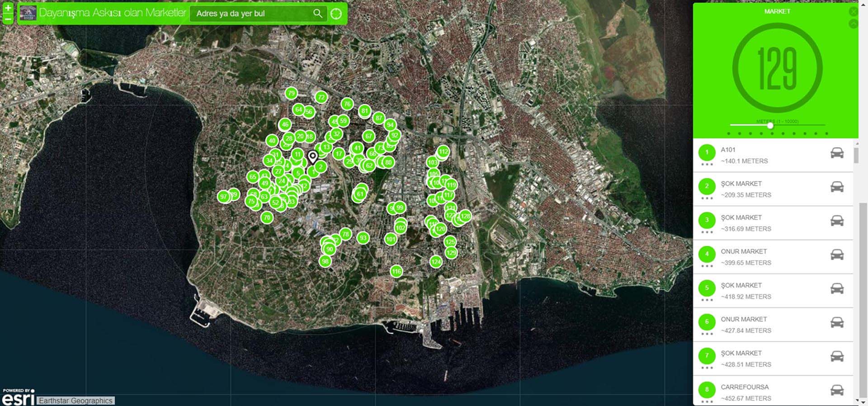Get directions to ŞOK MARKET ~428.51 meters
The height and width of the screenshot is (406, 868).
[x=837, y=356]
